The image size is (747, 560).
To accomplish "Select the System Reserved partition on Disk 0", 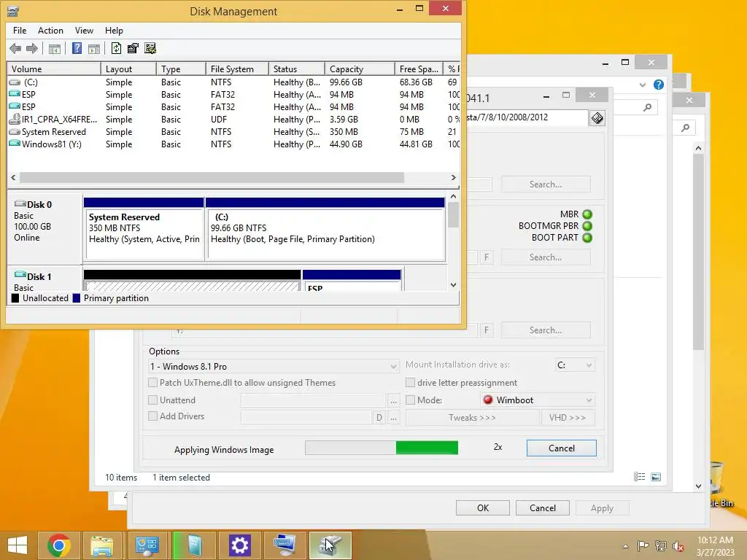I will coord(144,229).
